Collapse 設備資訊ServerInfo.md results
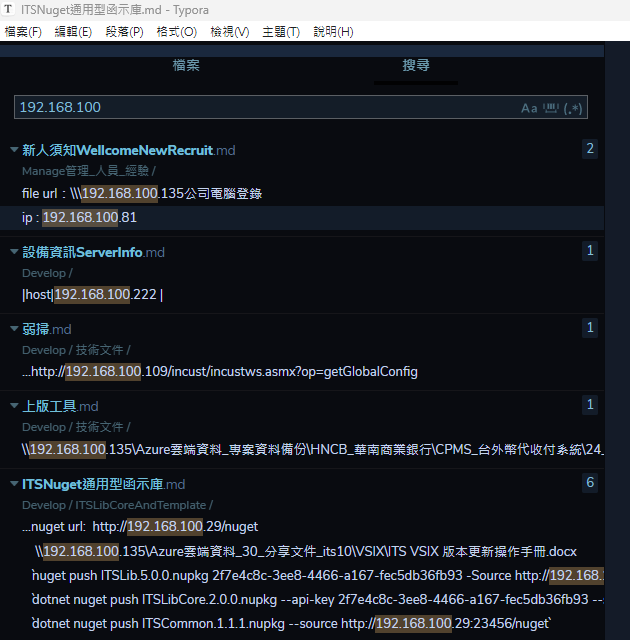This screenshot has height=640, width=630. 14,252
